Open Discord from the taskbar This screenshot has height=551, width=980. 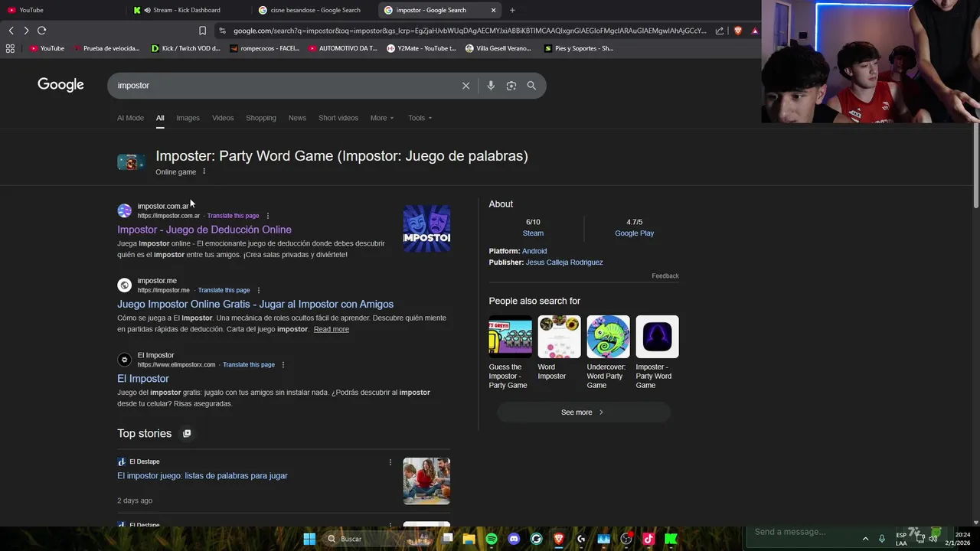coord(514,539)
